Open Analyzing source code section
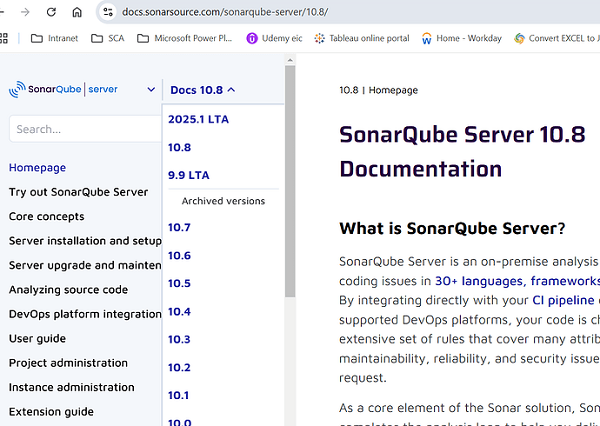This screenshot has height=426, width=600. coord(68,290)
